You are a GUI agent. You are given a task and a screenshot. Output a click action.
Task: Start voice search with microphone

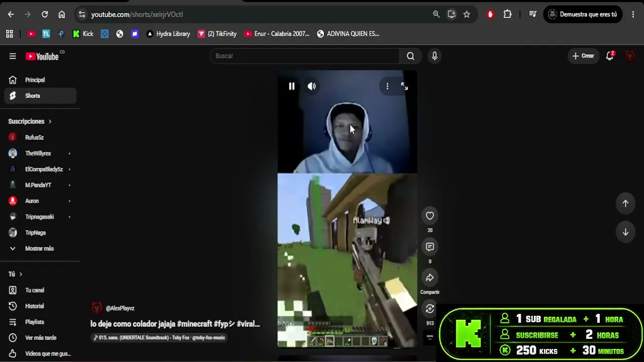(x=435, y=56)
